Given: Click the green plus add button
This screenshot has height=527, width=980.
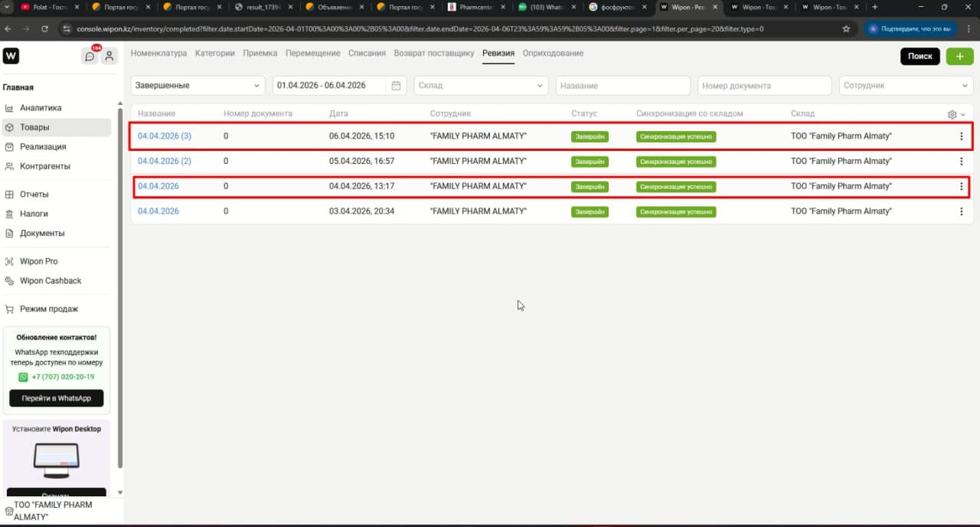Looking at the screenshot, I should click(959, 56).
